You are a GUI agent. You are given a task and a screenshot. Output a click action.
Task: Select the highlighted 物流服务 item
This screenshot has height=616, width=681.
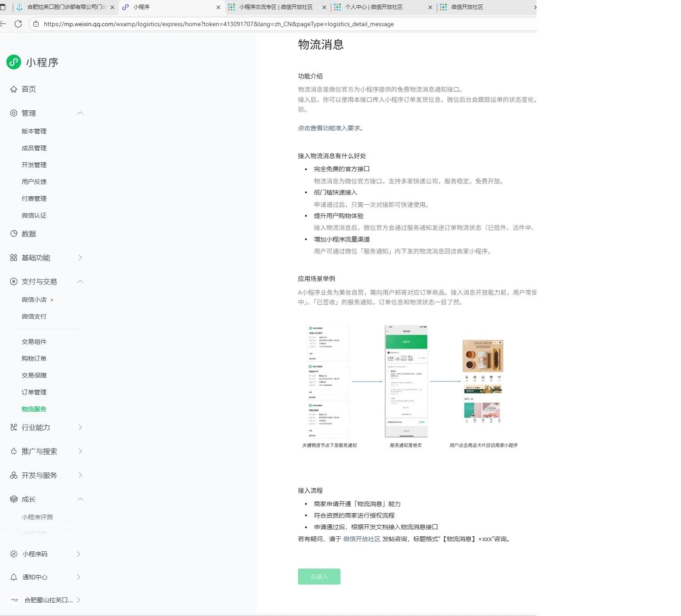pyautogui.click(x=34, y=409)
